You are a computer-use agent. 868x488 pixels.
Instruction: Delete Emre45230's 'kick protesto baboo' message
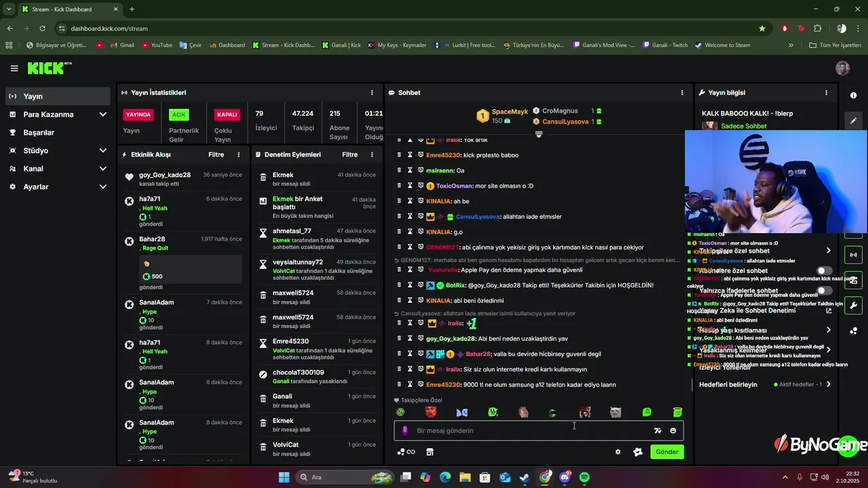pos(399,155)
